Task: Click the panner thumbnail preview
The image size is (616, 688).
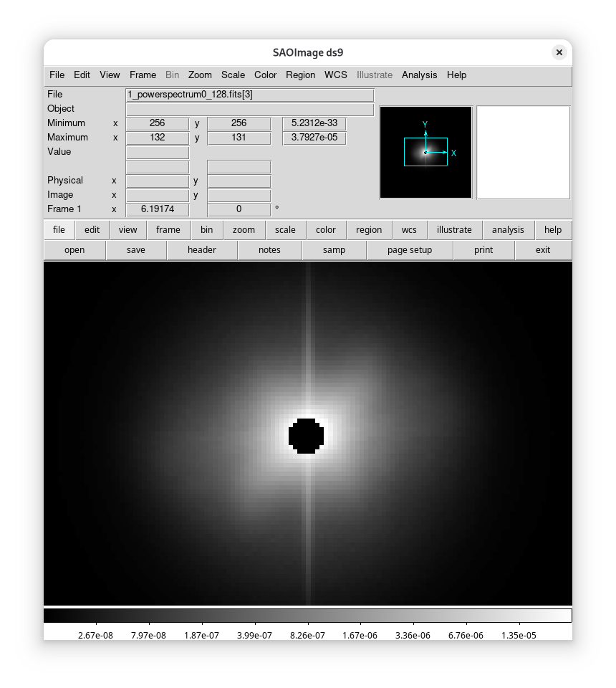Action: pos(425,152)
